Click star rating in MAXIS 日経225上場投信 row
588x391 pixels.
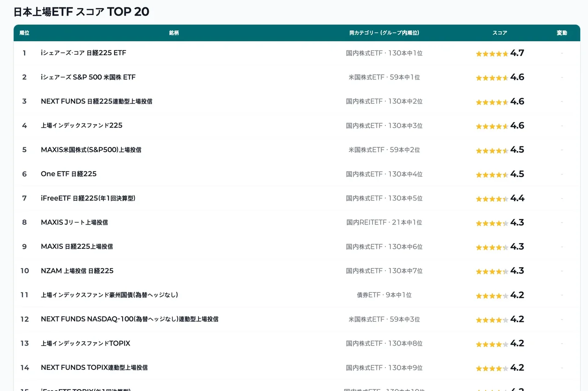coord(492,247)
